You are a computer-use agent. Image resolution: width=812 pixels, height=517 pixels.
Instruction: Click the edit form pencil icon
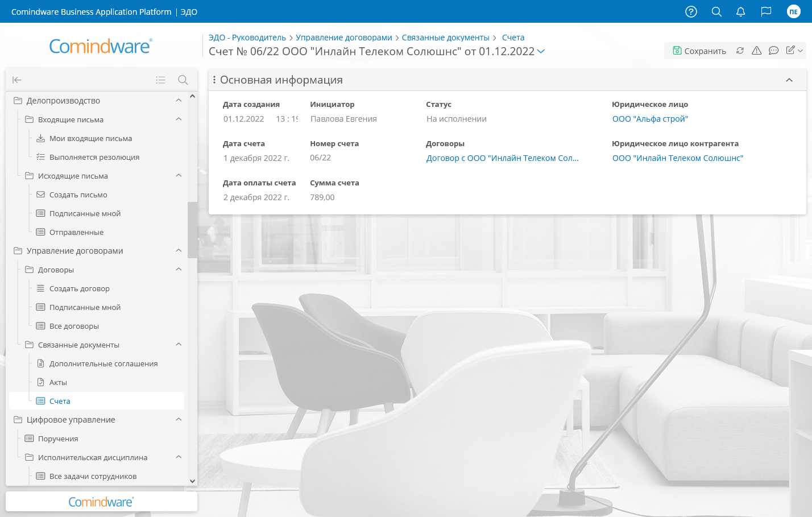tap(790, 50)
